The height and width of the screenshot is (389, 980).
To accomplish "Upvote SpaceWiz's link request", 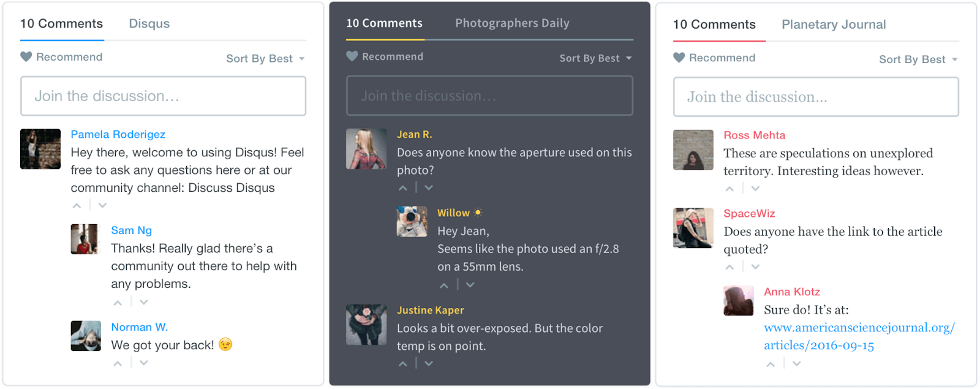I will 729,266.
